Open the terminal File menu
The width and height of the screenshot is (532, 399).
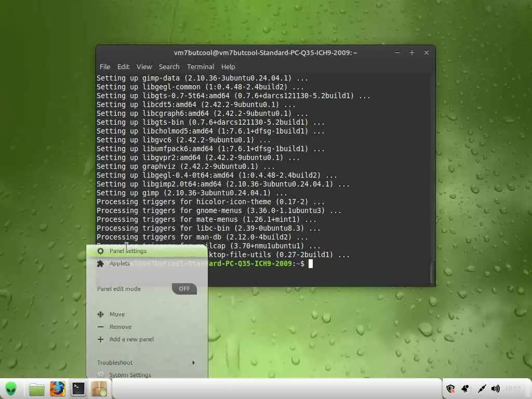click(x=105, y=67)
